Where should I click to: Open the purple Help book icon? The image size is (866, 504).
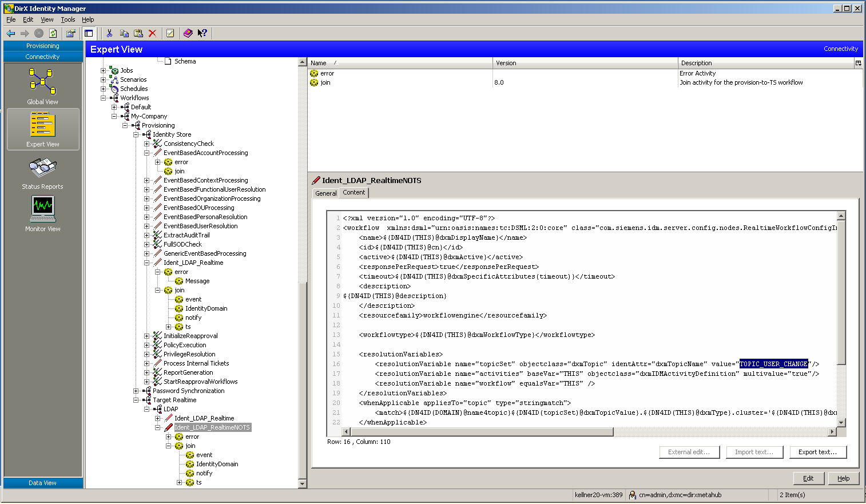[x=188, y=33]
